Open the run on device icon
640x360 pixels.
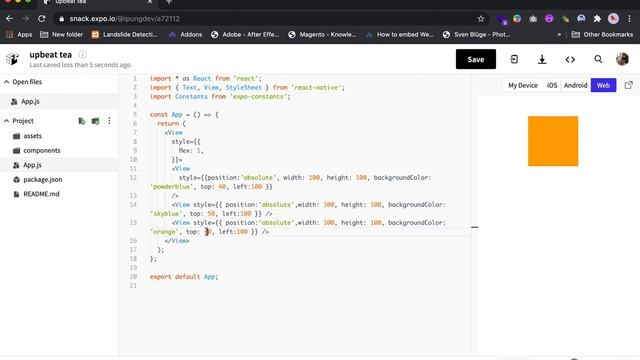pos(514,59)
